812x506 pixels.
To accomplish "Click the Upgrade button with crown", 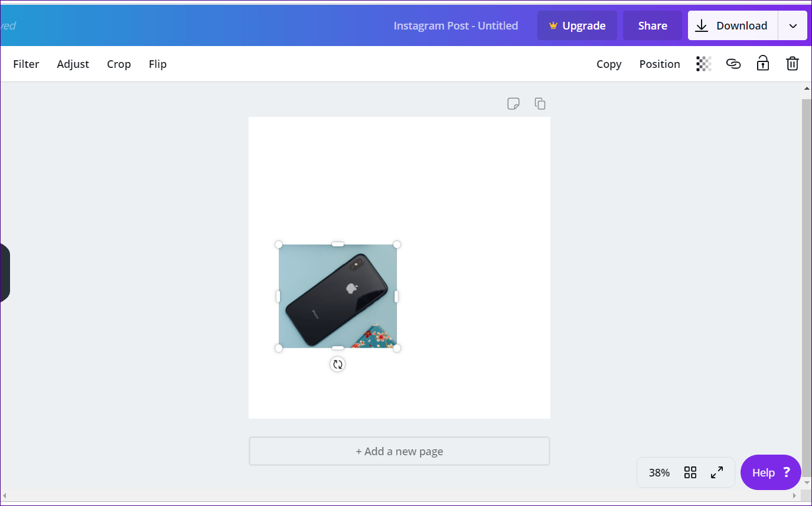I will 577,25.
